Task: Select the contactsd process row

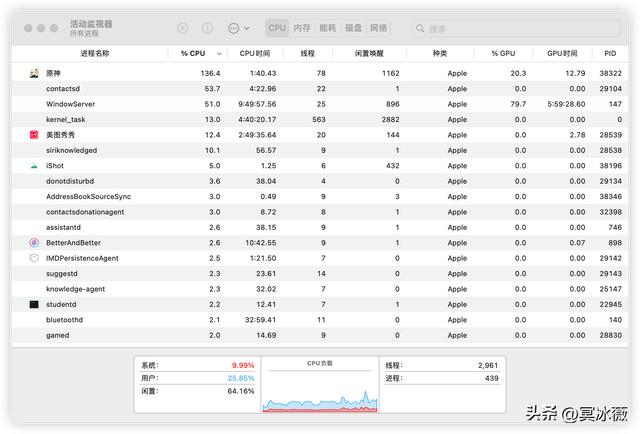Action: (320, 89)
